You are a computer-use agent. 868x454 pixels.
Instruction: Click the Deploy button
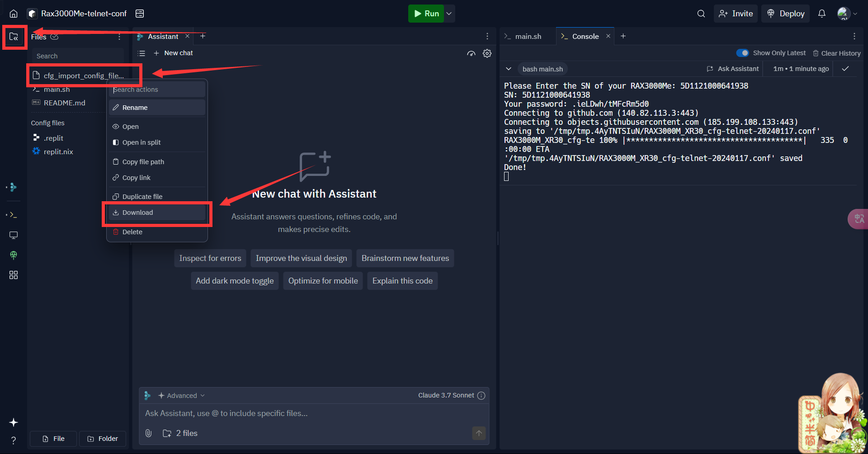pos(786,14)
